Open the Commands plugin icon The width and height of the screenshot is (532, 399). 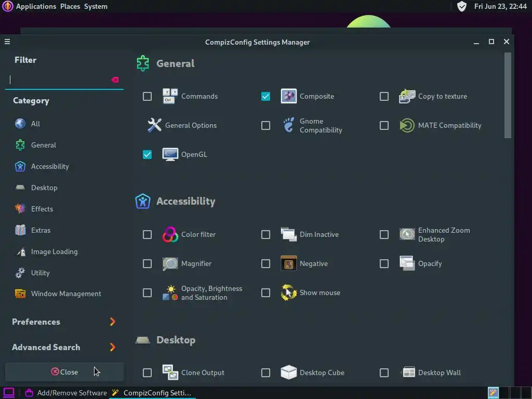tap(170, 96)
